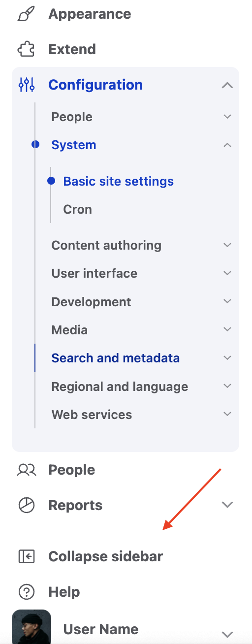Expand the Content authoring submenu chevron
The height and width of the screenshot is (644, 252).
tap(227, 245)
